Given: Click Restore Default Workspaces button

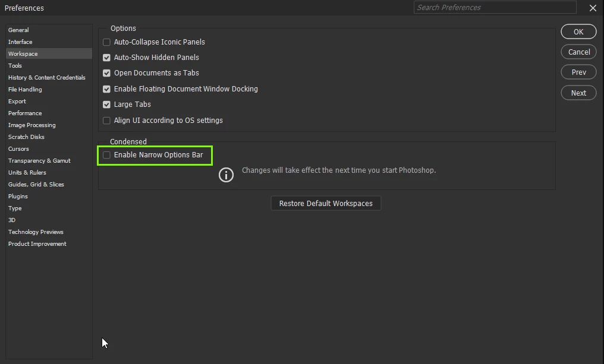Looking at the screenshot, I should click(326, 204).
